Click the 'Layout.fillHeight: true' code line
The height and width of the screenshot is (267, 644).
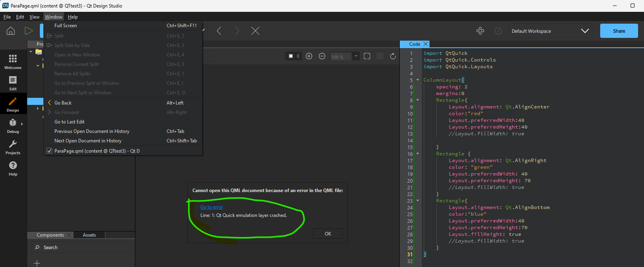[485, 234]
